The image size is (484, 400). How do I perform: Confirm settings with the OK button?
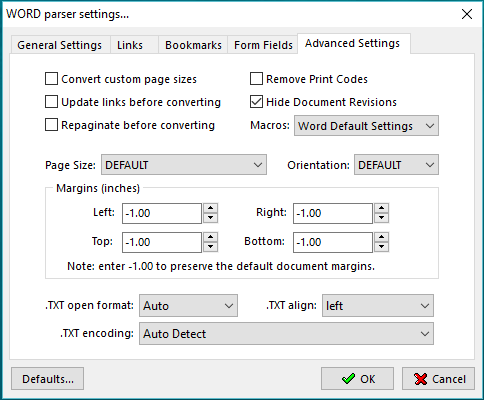tap(357, 379)
